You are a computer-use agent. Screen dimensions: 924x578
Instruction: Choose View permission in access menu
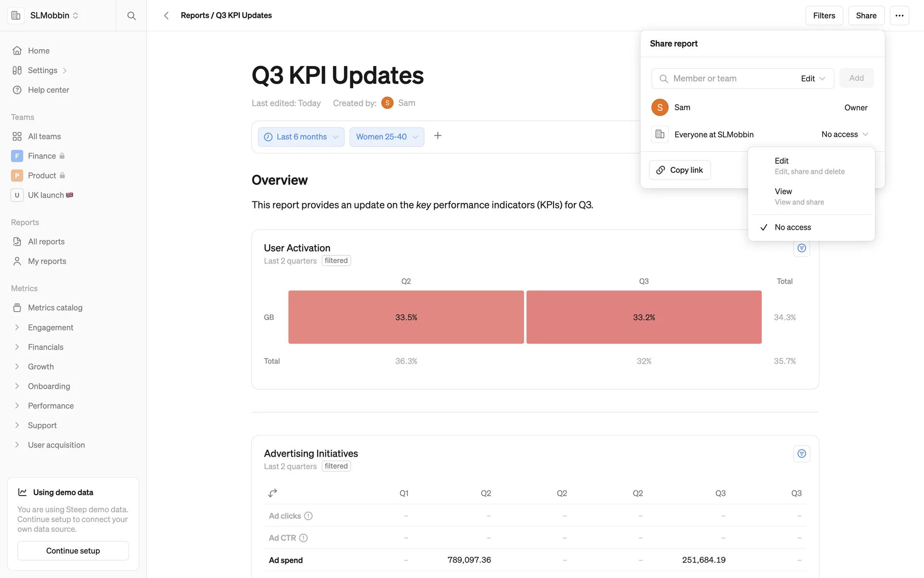pos(799,197)
